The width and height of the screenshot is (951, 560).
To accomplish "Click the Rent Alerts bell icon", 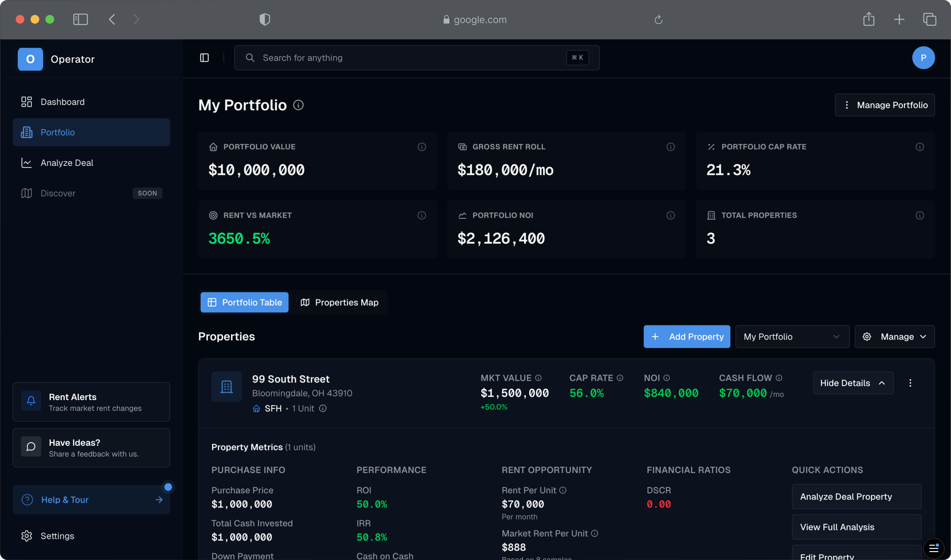I will coord(31,401).
